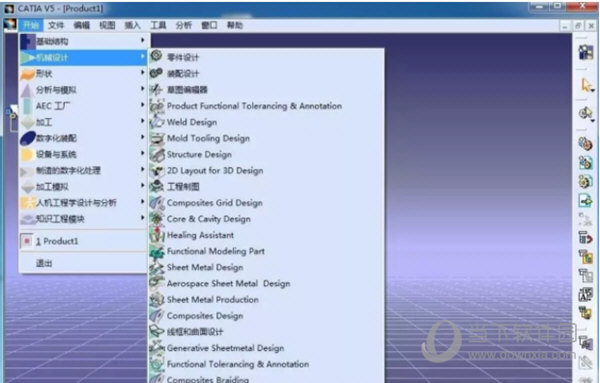Launch 装配设计 Assembly Design workbench icon

point(156,73)
